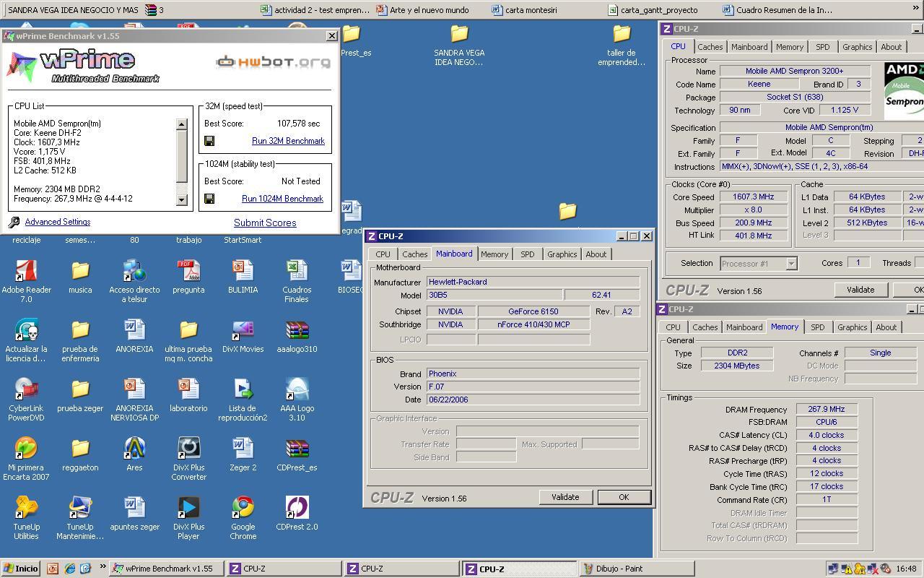This screenshot has width=924, height=578.
Task: Click OK in front CPU-Z window
Action: [x=624, y=497]
